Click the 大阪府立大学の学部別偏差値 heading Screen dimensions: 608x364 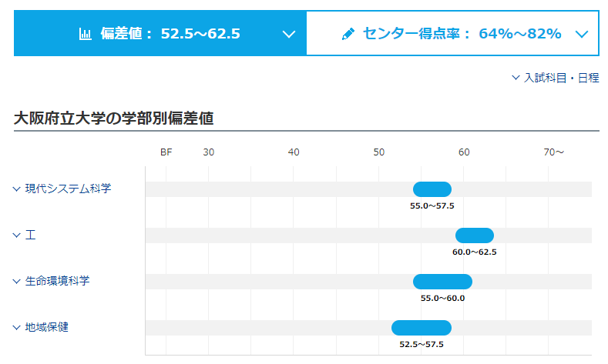[113, 118]
